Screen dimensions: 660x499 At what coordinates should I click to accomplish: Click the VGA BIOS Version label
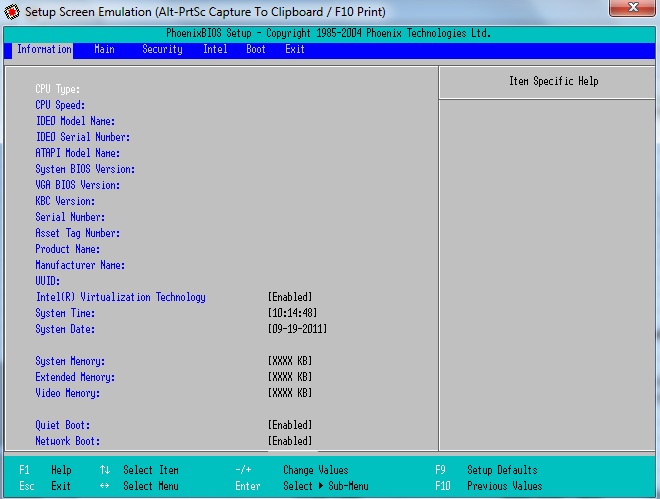tap(77, 185)
